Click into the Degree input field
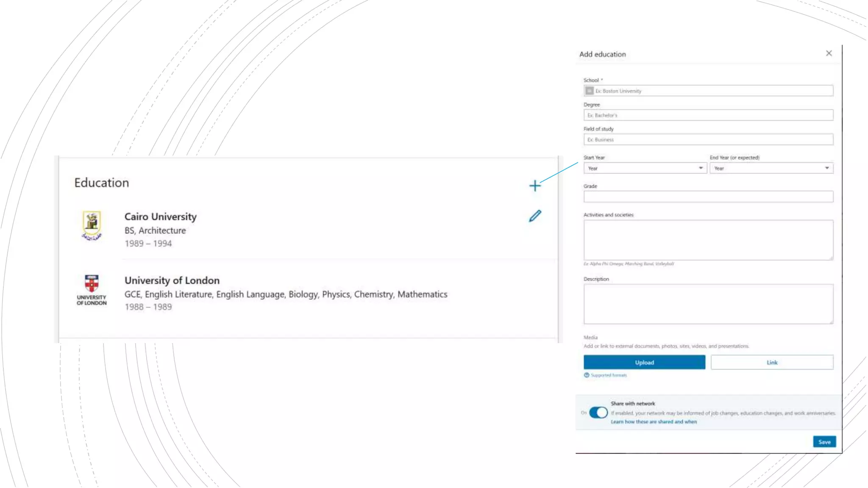Viewport: 868px width, 488px height. [708, 115]
